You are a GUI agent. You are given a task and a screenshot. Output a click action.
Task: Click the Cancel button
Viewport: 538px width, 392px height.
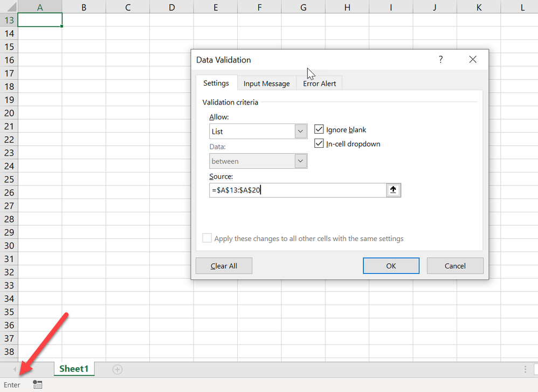click(x=455, y=266)
